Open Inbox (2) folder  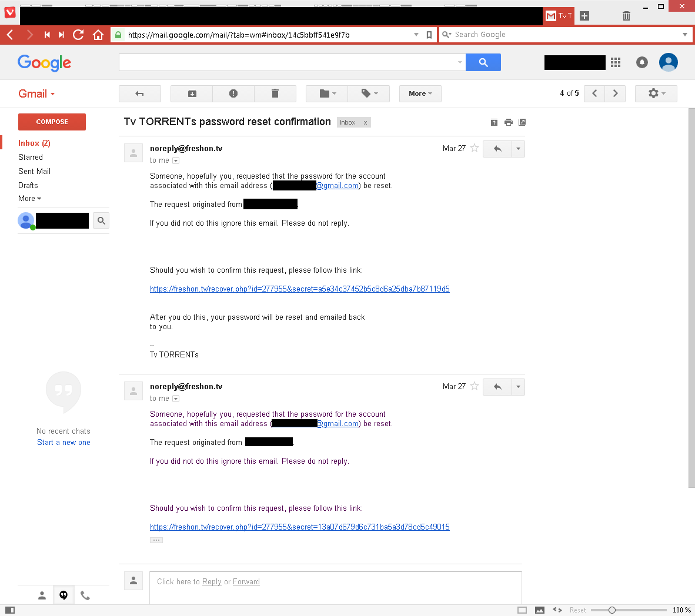coord(34,143)
